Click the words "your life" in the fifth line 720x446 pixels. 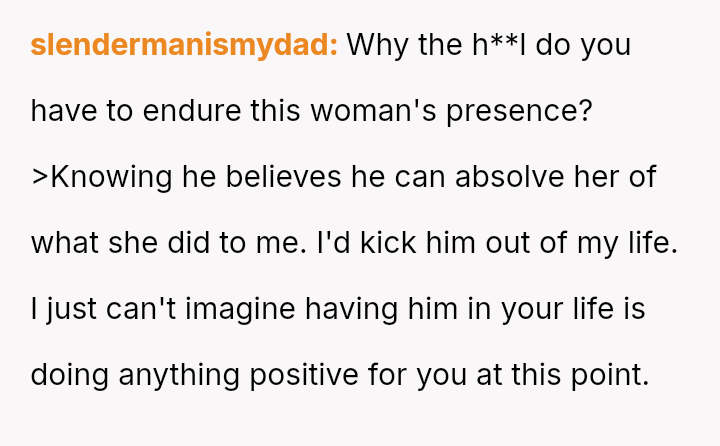565,309
